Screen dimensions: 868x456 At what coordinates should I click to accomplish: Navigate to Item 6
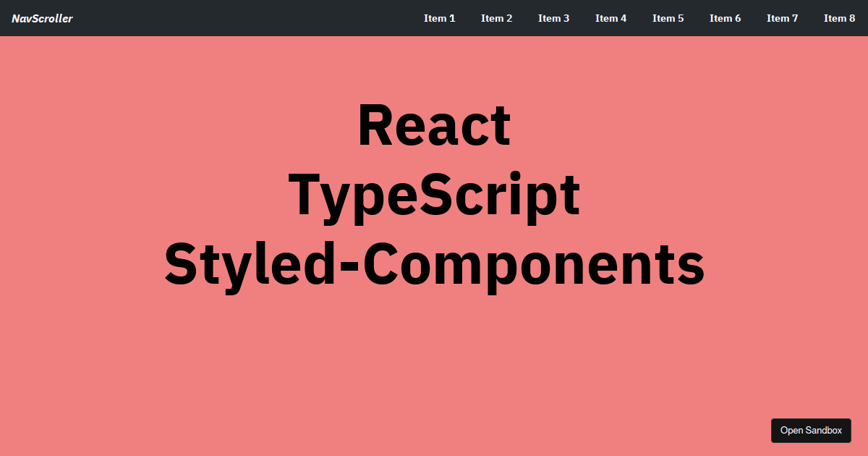coord(725,18)
